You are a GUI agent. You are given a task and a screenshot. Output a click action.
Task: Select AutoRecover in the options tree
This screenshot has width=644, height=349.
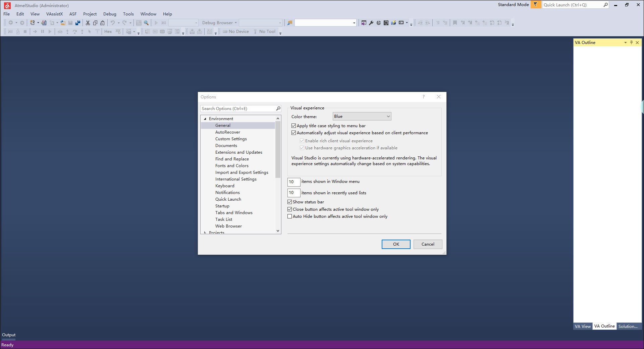point(227,132)
